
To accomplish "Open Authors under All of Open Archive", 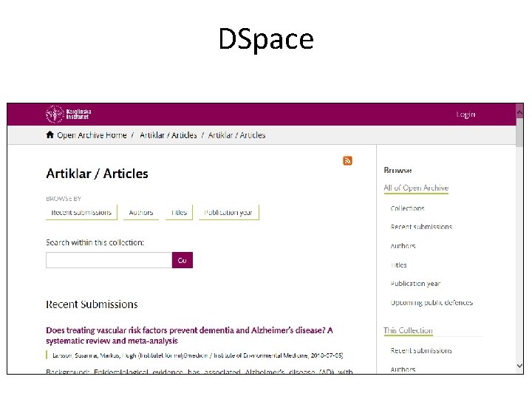I will tap(403, 245).
